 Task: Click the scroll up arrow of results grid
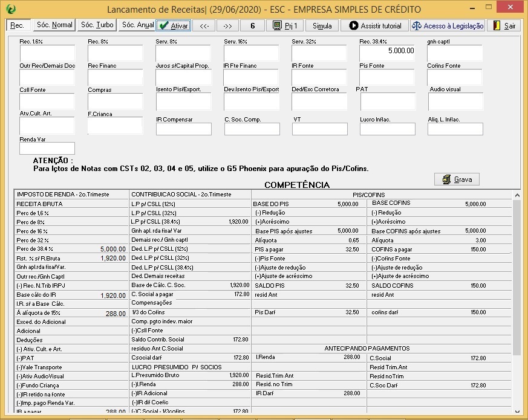pyautogui.click(x=517, y=195)
